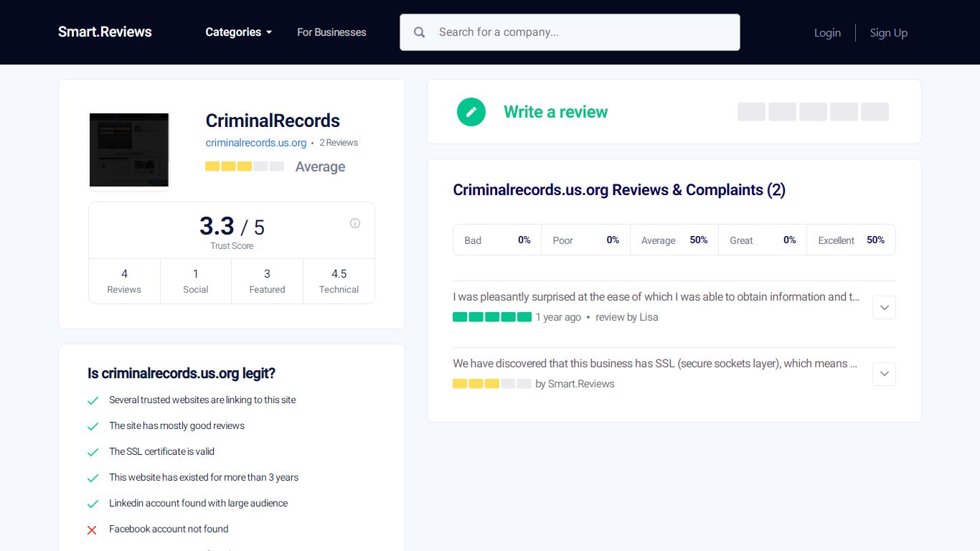
Task: Filter reviews by Great rating
Action: point(763,240)
